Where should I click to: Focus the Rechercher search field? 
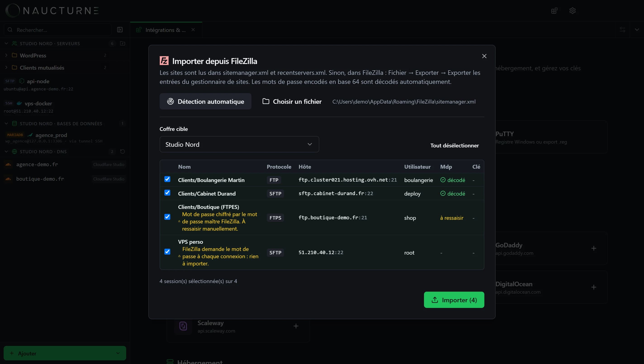click(x=57, y=30)
